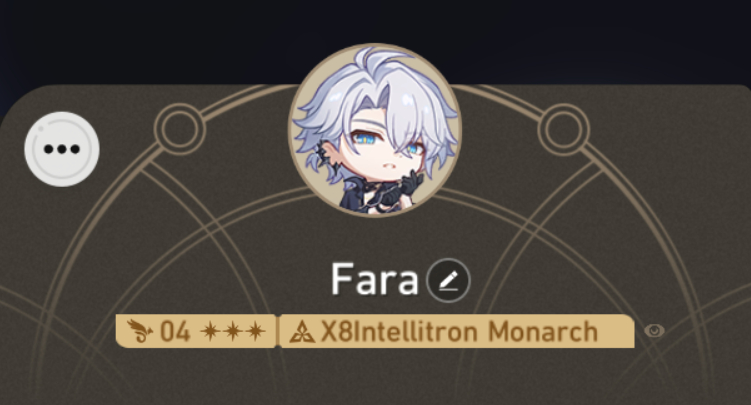
Task: Click the pencil edit icon beside Fara
Action: tap(448, 281)
